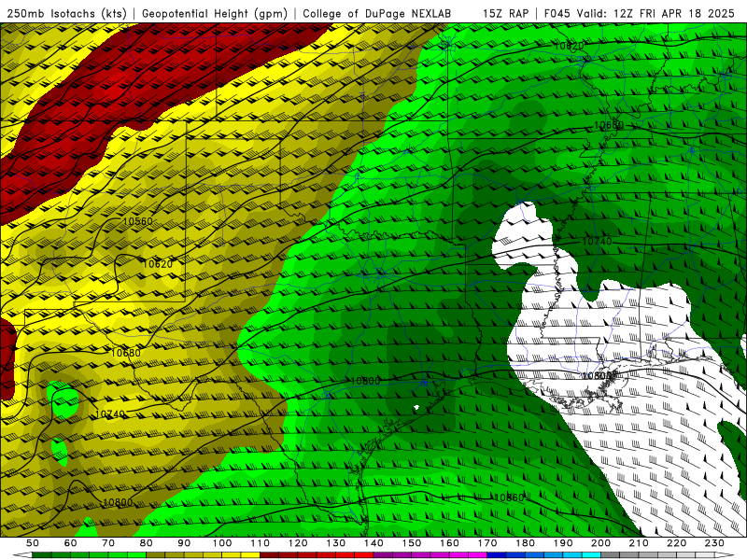The width and height of the screenshot is (747, 560).
Task: Click the 10740 contour label over the yellow area
Action: [x=109, y=414]
